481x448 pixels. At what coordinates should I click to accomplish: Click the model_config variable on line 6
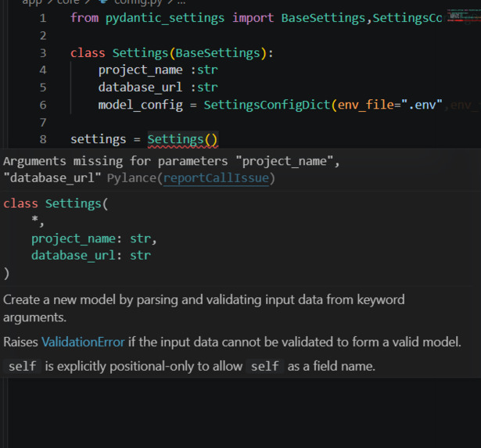point(141,106)
